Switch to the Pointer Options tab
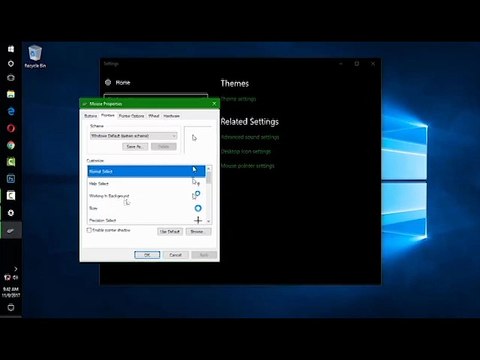480x360 pixels. [131, 116]
